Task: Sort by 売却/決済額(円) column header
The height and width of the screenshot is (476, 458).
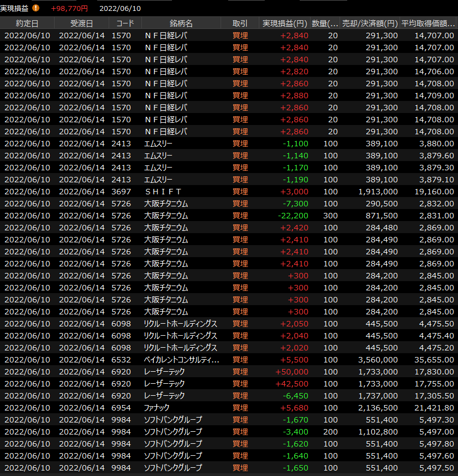Action: (370, 23)
